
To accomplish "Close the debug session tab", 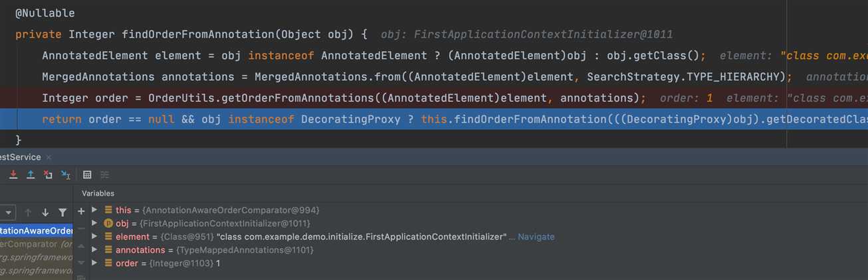I will point(49,157).
